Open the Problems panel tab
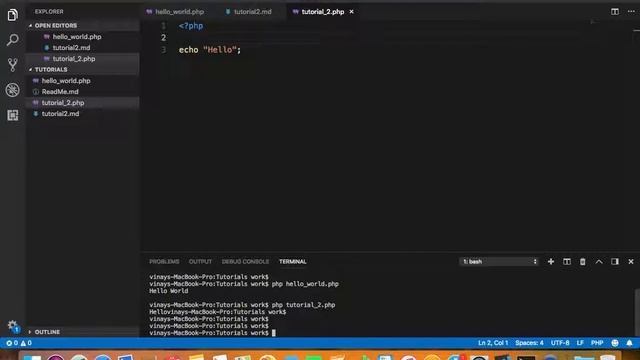This screenshot has height=360, width=640. tap(164, 262)
